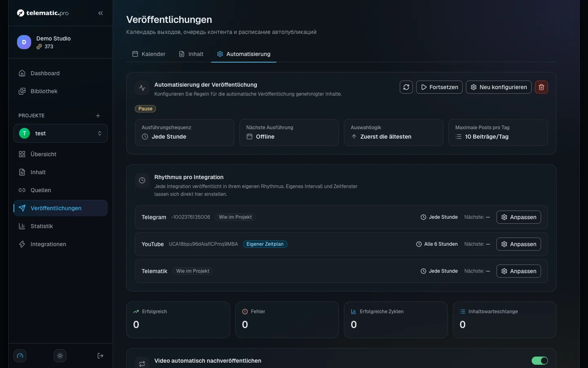Click the Pause status badge

pos(145,109)
